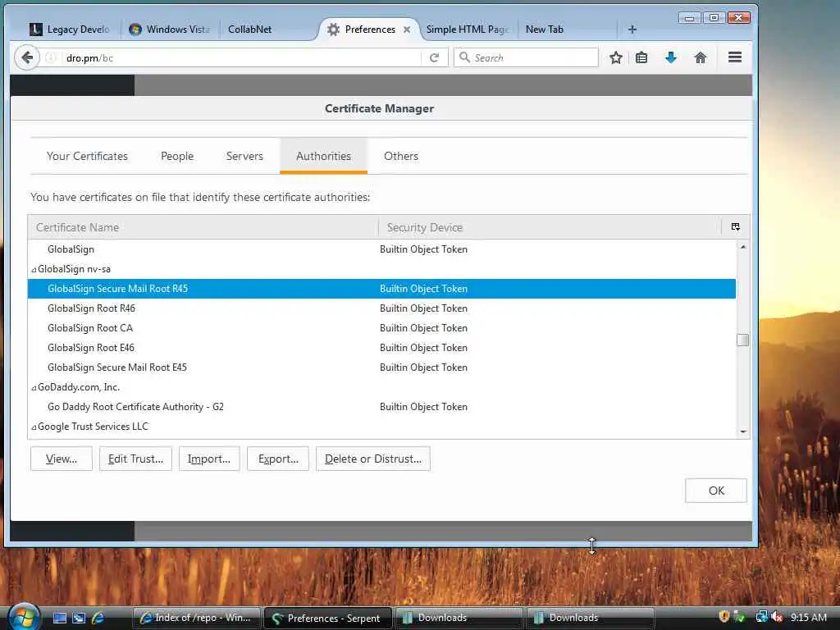The width and height of the screenshot is (840, 630).
Task: Click the Import... button
Action: [x=209, y=459]
